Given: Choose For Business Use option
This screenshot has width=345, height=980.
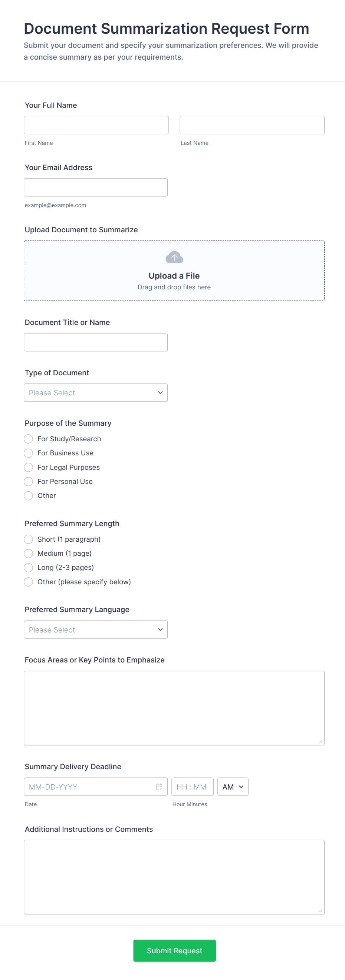Looking at the screenshot, I should coord(29,453).
